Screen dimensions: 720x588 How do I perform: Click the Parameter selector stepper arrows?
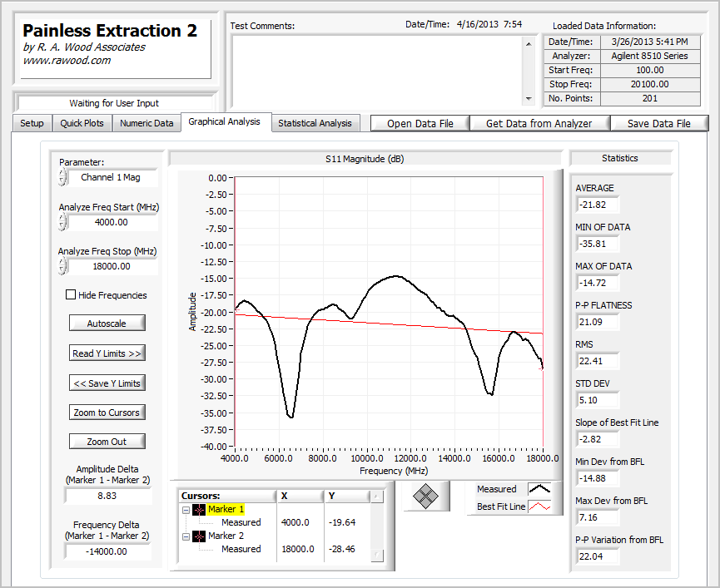pyautogui.click(x=62, y=177)
